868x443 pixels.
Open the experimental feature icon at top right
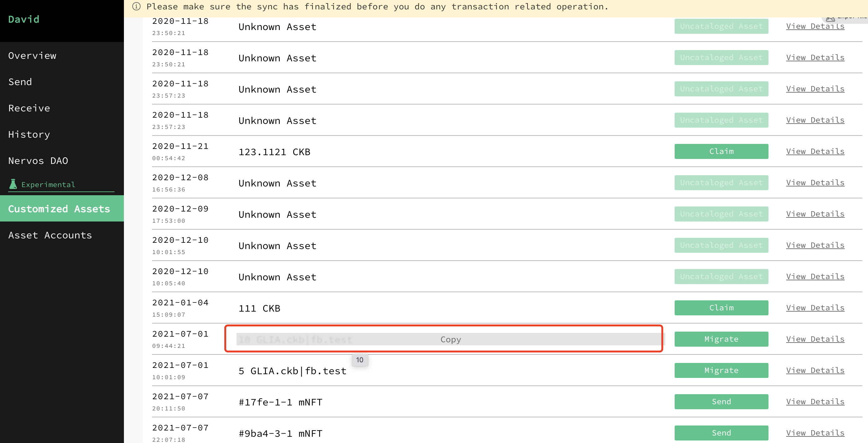tap(830, 19)
